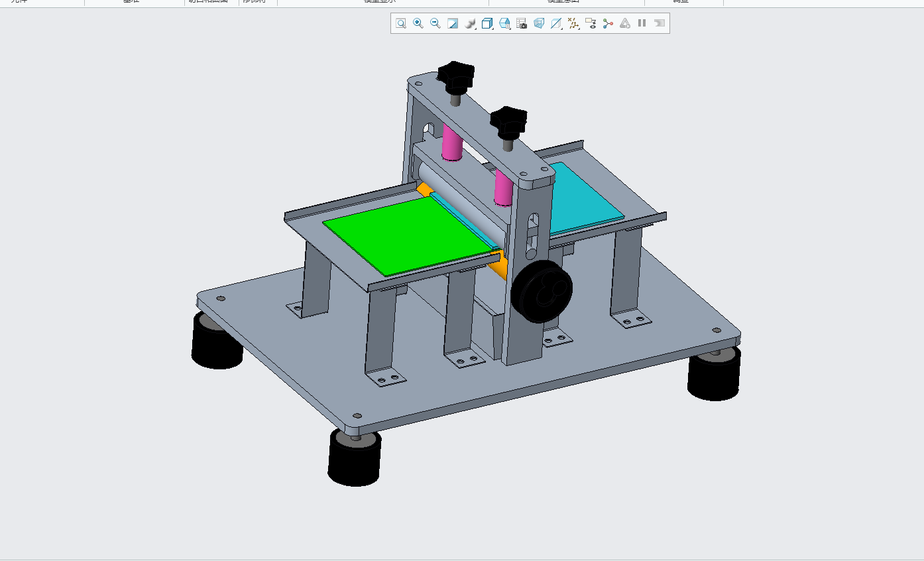Select the right black star knob

pyautogui.click(x=508, y=121)
